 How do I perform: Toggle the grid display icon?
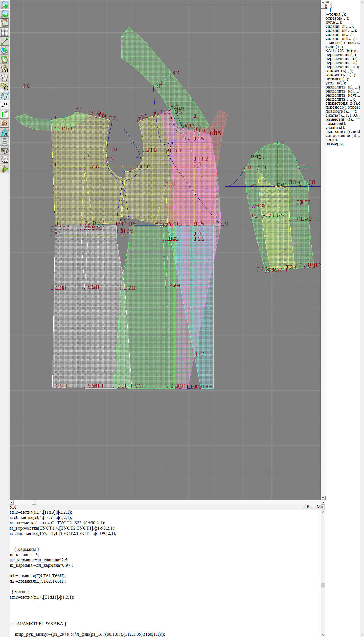(5, 32)
